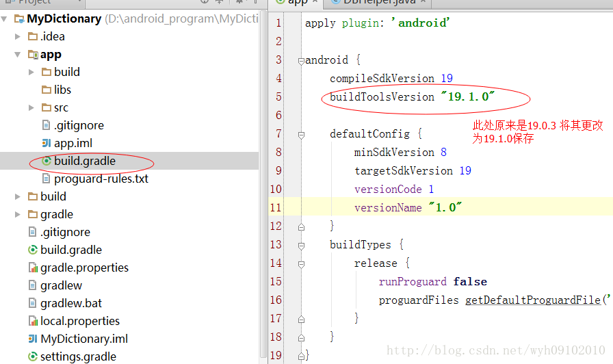This screenshot has width=613, height=364.
Task: Click the MyDictionary.iml file icon
Action: [x=33, y=339]
